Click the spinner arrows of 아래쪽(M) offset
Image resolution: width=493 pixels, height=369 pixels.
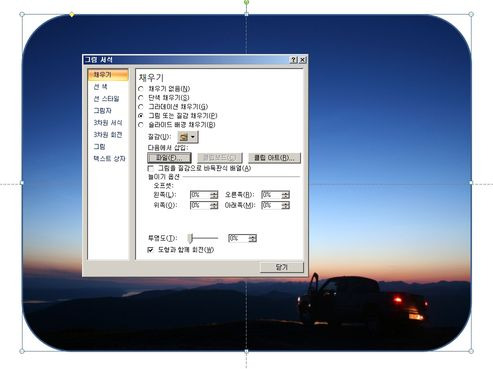click(x=286, y=205)
